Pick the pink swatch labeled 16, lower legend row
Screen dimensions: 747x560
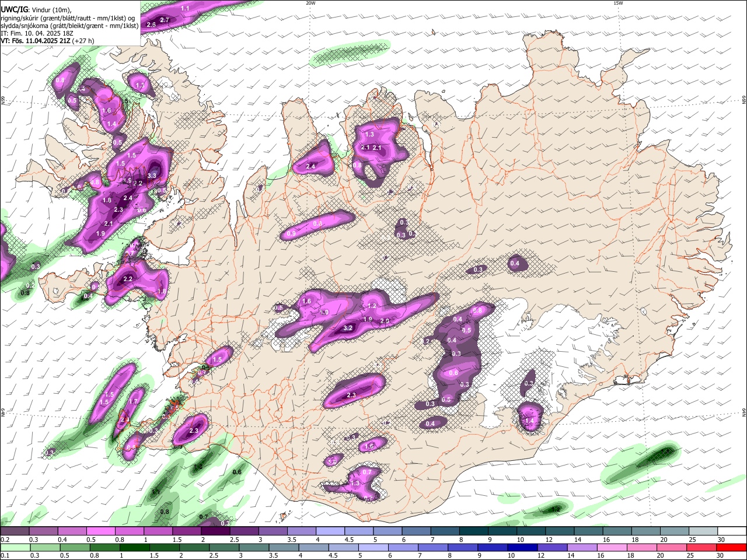click(x=612, y=547)
